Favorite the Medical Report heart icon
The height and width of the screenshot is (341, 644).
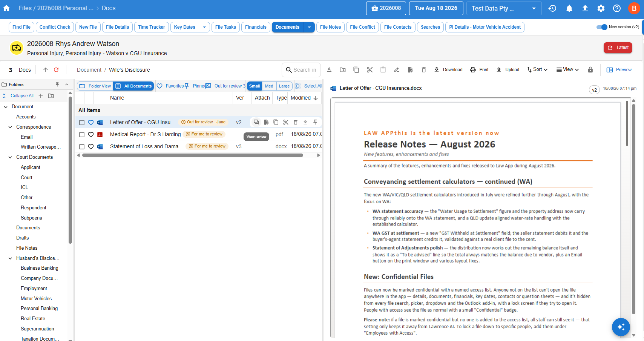pyautogui.click(x=91, y=135)
